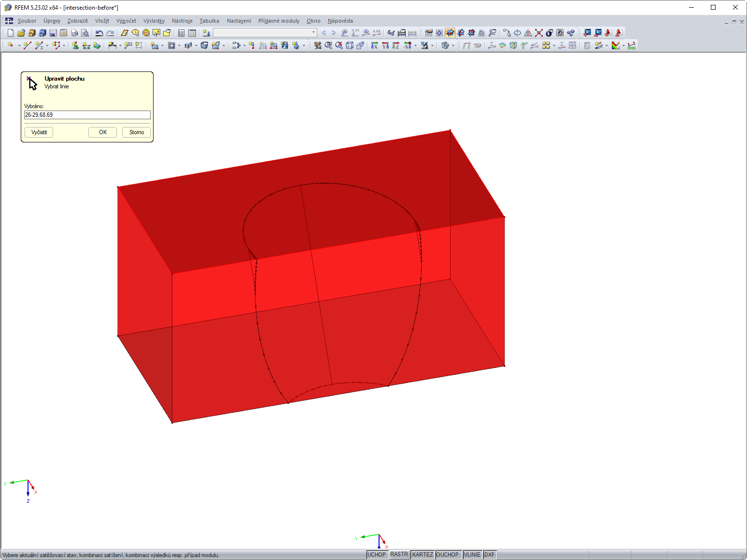Open the Přídavné moduly menu

click(279, 21)
